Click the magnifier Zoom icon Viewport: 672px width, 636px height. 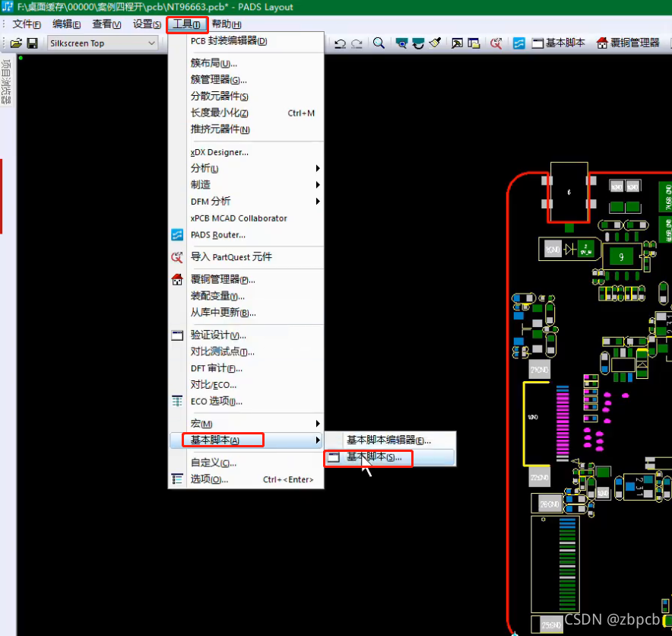click(379, 43)
